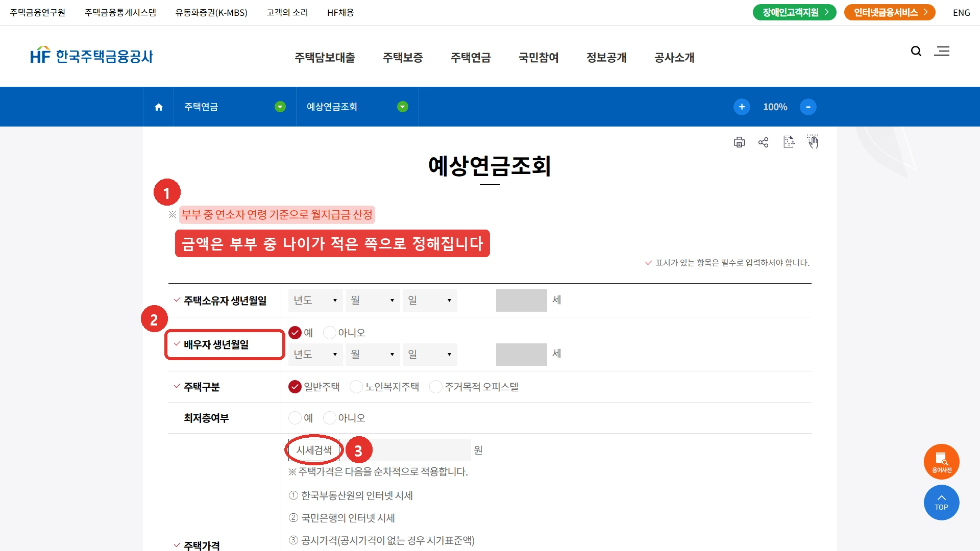Click the document scrap icon beside share
The width and height of the screenshot is (980, 551).
pyautogui.click(x=789, y=142)
